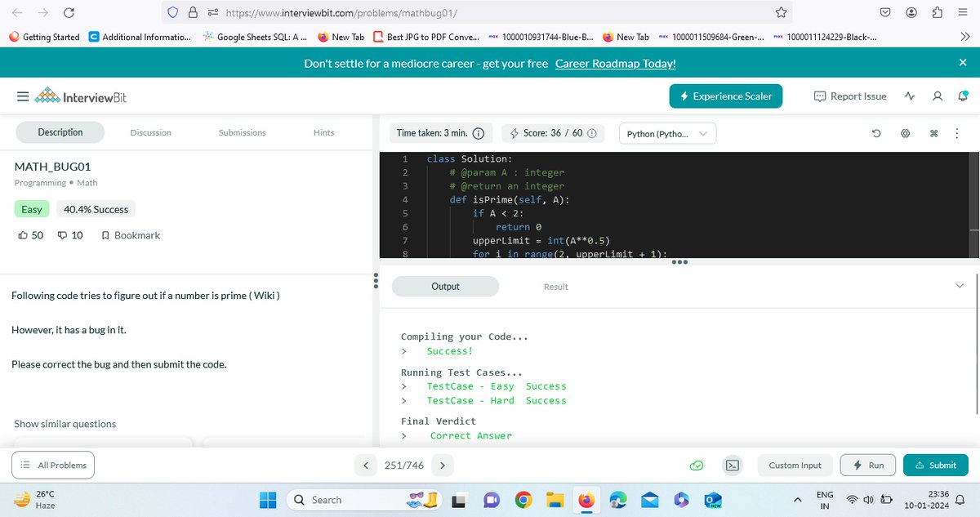Open Best JPG to PDF Converter bookmark
Viewport: 980px width, 517px height.
click(425, 37)
